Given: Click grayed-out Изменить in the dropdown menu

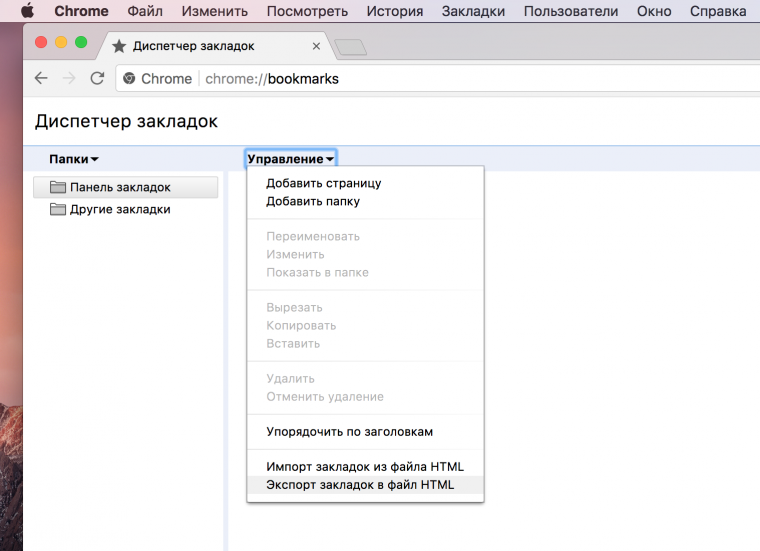Looking at the screenshot, I should tap(365, 254).
